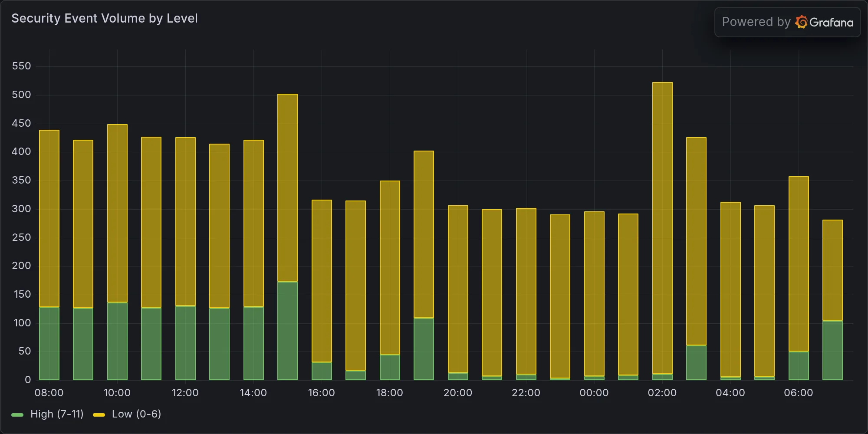This screenshot has height=434, width=868.
Task: Click the yellow Low legend color swatch
Action: tap(99, 415)
